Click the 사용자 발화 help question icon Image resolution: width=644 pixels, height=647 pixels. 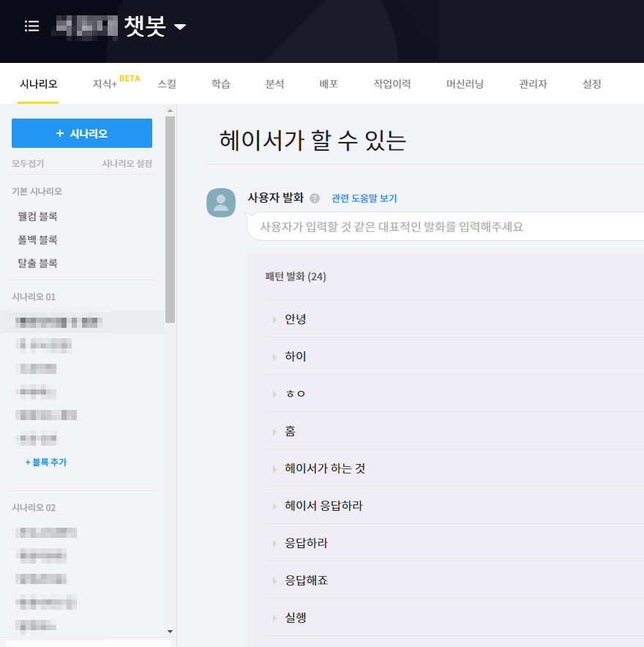pyautogui.click(x=315, y=198)
